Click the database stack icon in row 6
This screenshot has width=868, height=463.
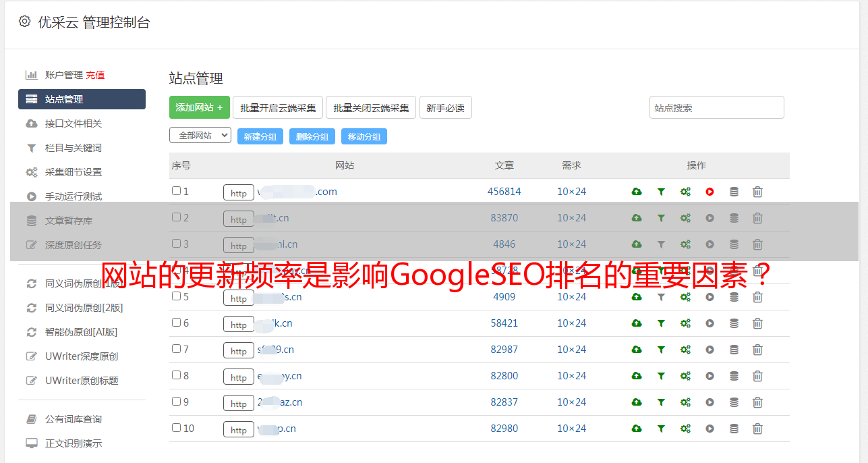734,323
